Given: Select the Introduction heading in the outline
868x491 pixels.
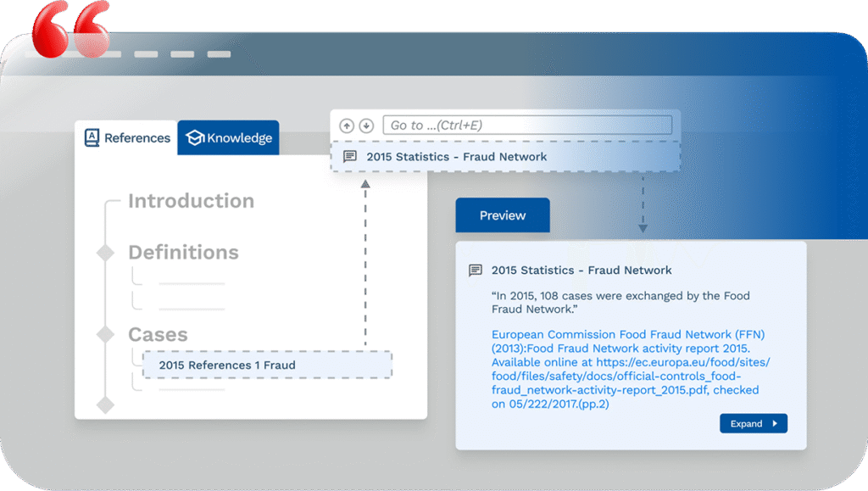Looking at the screenshot, I should click(191, 201).
